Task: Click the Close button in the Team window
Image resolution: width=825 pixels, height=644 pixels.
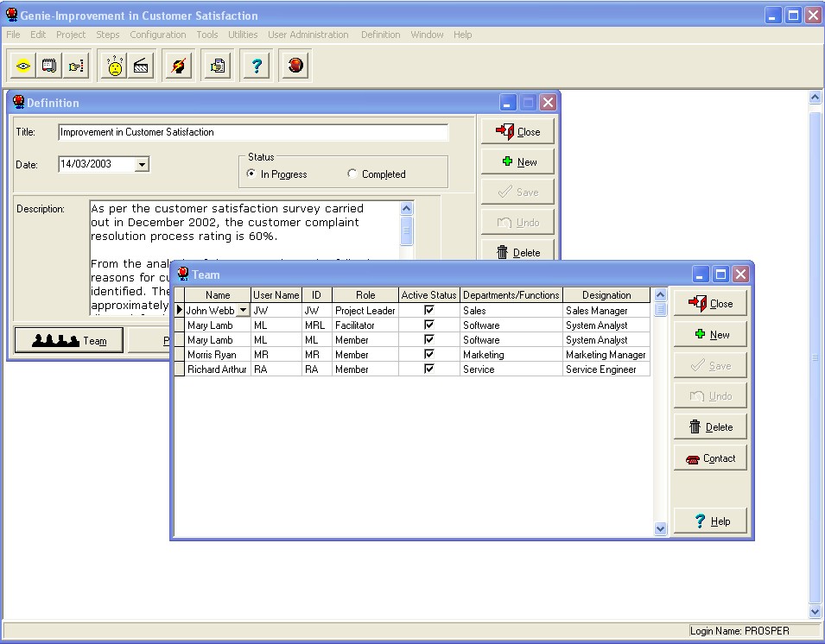Action: pyautogui.click(x=710, y=303)
